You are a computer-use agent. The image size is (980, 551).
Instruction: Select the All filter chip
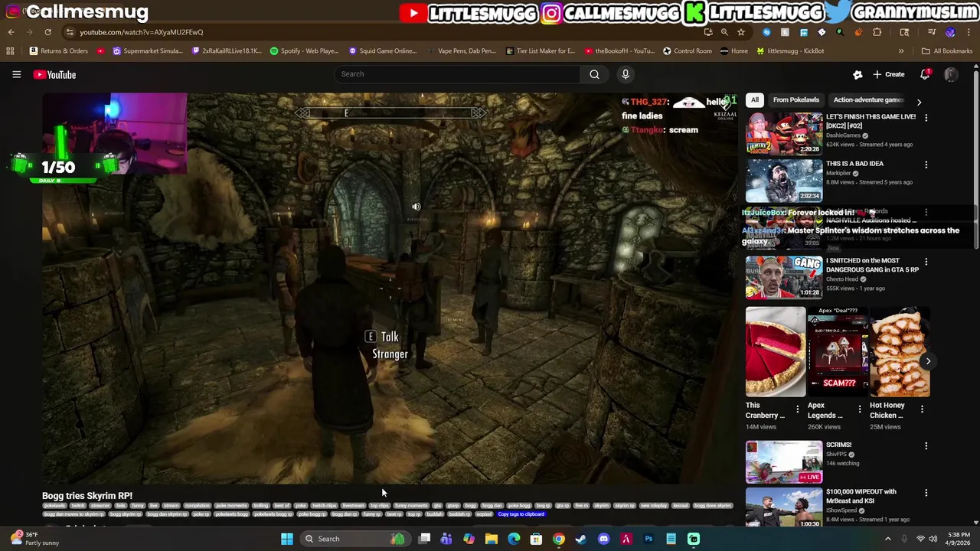755,99
